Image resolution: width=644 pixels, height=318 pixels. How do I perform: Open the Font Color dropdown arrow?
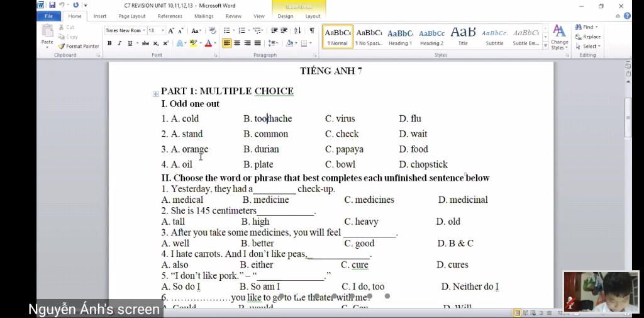(215, 43)
